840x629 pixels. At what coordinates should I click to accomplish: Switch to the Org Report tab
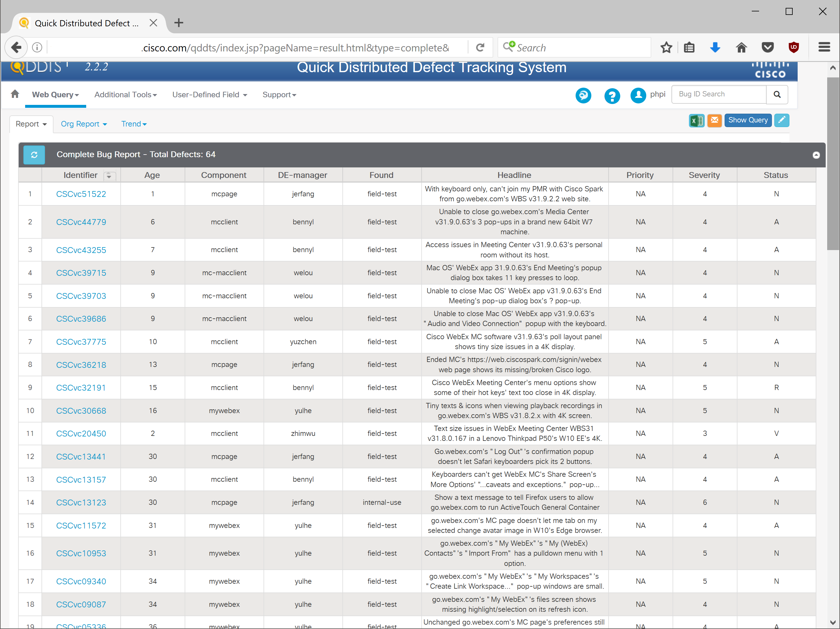(84, 124)
